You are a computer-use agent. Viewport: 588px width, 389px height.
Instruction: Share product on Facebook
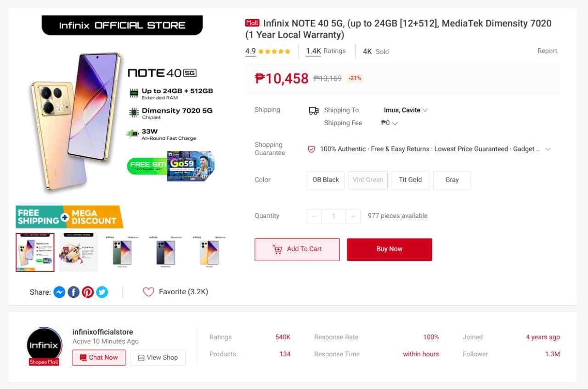tap(73, 292)
